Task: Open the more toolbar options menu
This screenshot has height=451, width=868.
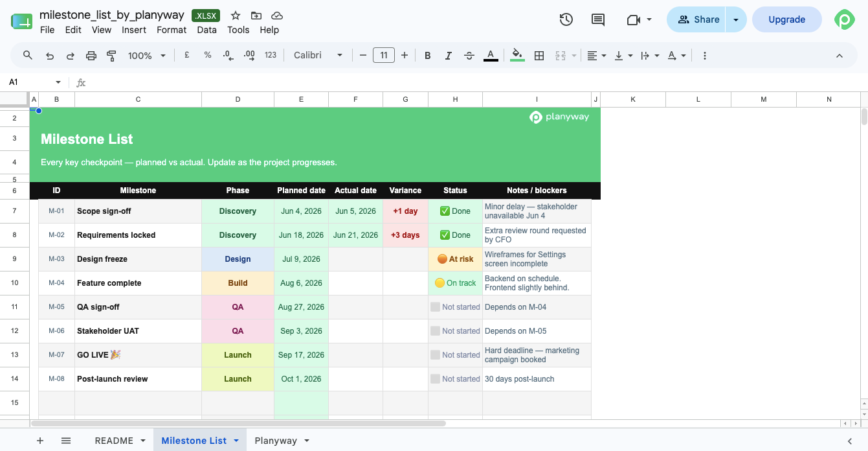Action: 705,56
